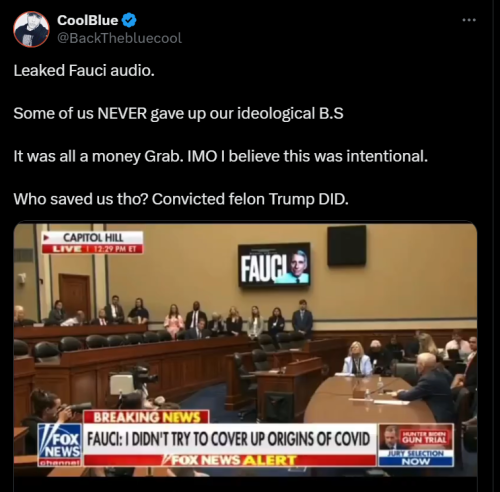The height and width of the screenshot is (492, 500).
Task: Click the FAUCI screen on the wall
Action: coord(274,265)
